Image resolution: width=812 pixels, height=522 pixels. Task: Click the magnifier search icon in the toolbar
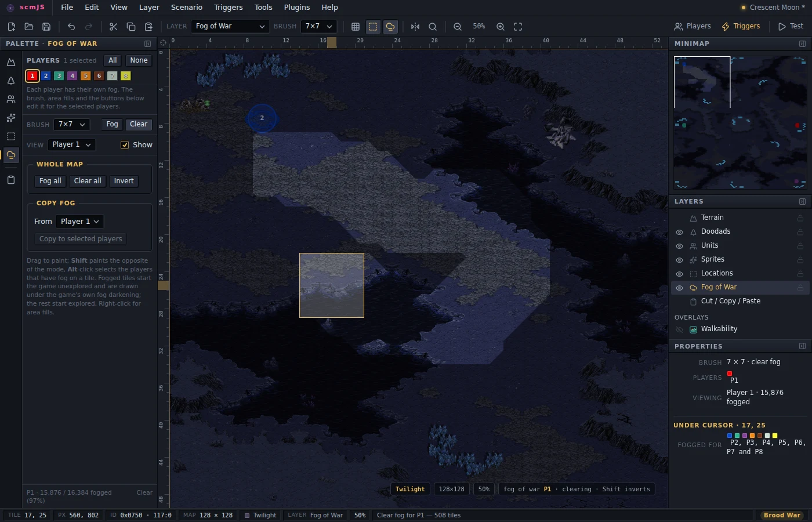tap(433, 27)
